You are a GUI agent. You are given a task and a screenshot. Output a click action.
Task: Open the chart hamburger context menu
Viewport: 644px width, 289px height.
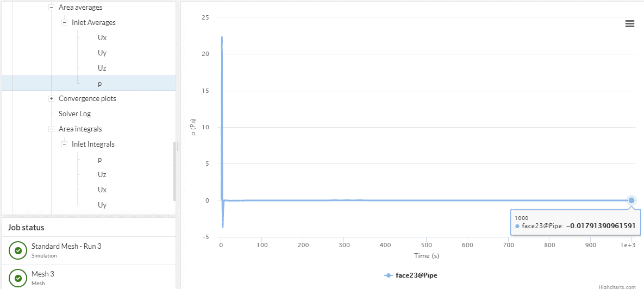[x=630, y=23]
